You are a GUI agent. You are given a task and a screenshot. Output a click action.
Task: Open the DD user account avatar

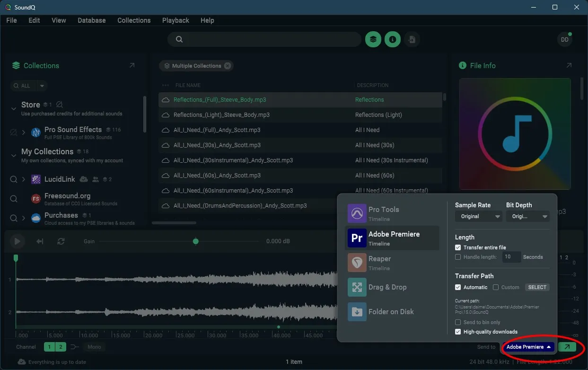click(564, 40)
